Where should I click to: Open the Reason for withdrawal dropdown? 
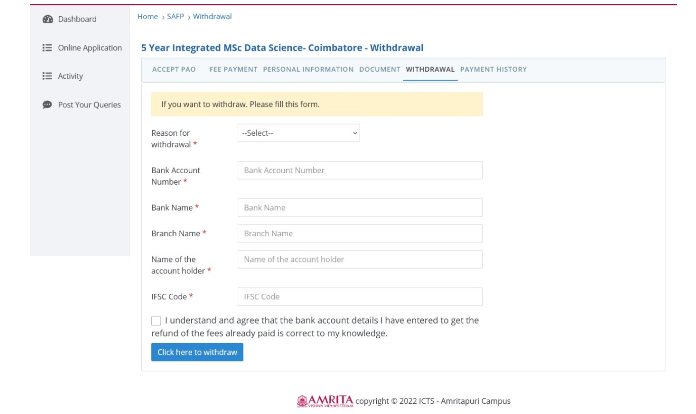point(298,133)
